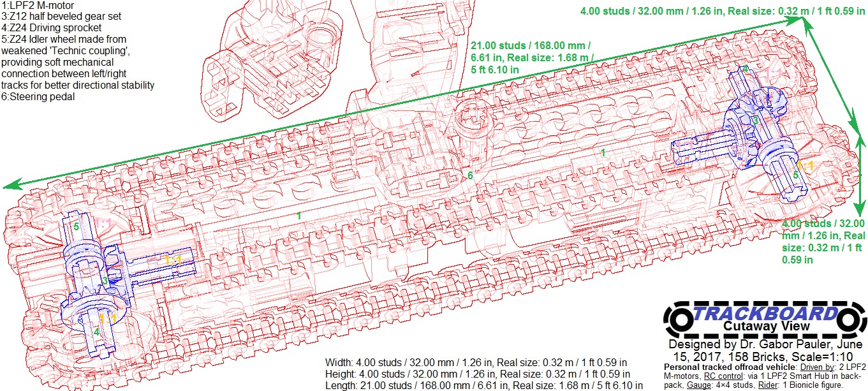Click the black 'Length: 21.00 studs' line
Viewport: 868px width, 391px height.
[x=483, y=385]
